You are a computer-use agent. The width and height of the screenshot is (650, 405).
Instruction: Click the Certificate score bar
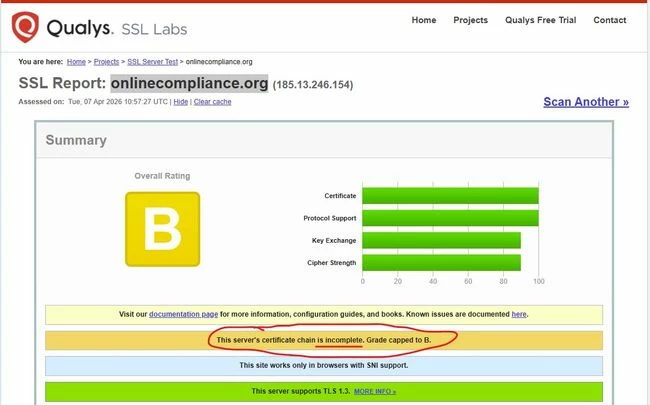tap(451, 196)
